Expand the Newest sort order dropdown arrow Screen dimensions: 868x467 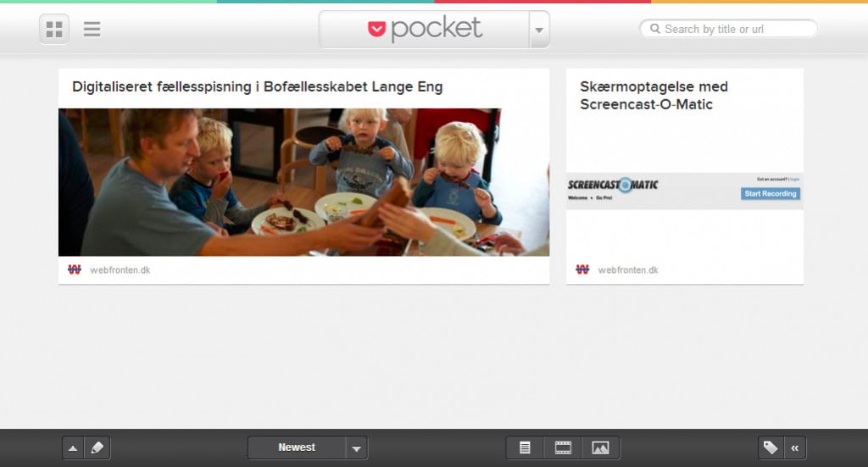click(357, 448)
